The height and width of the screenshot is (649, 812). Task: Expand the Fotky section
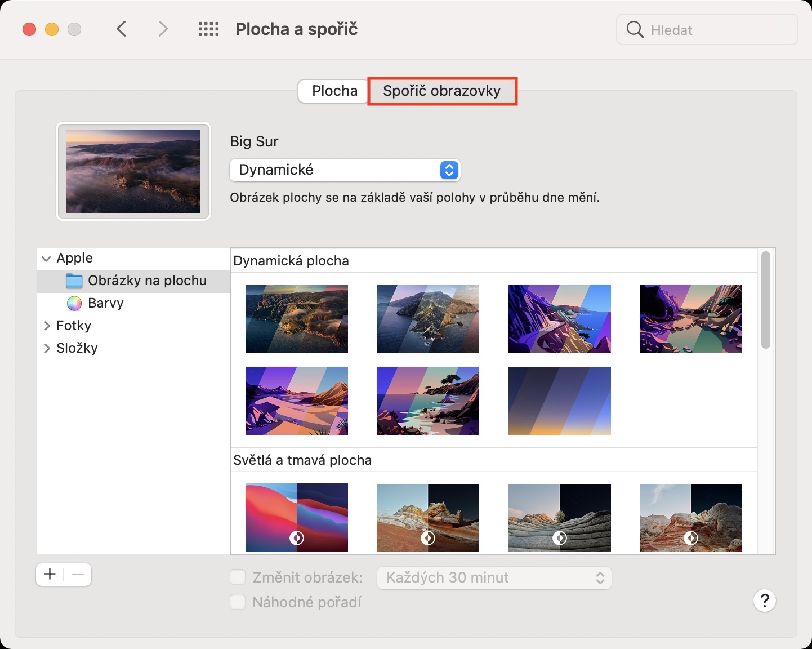pyautogui.click(x=47, y=326)
